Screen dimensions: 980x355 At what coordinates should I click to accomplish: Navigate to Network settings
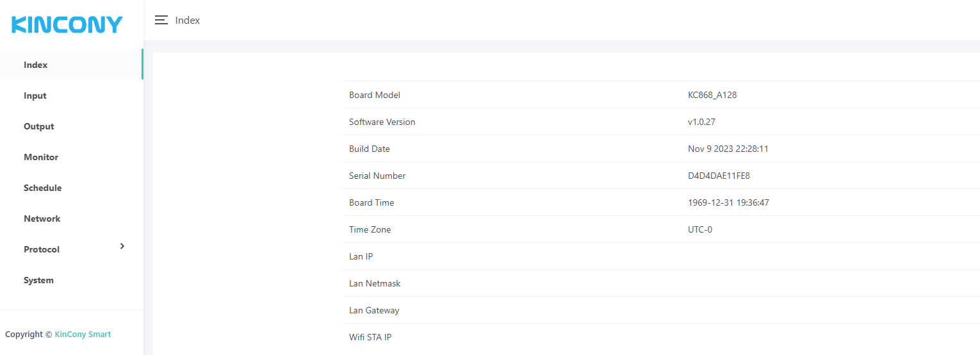(42, 219)
